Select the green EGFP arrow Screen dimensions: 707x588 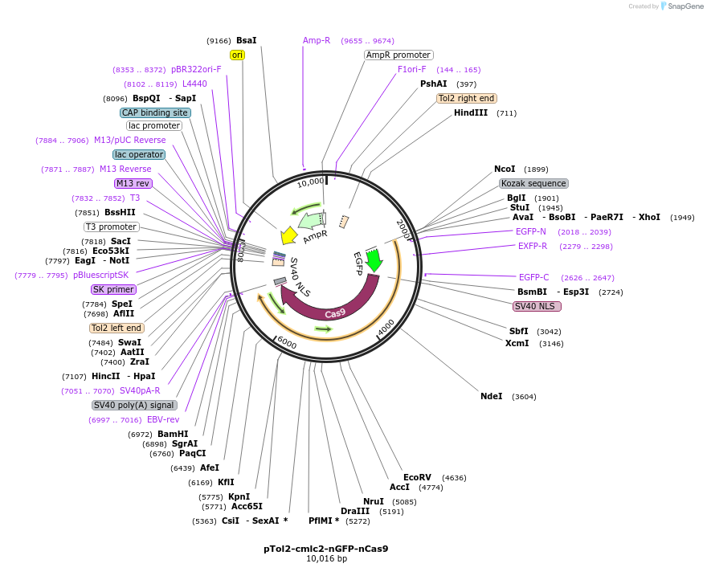pos(374,260)
